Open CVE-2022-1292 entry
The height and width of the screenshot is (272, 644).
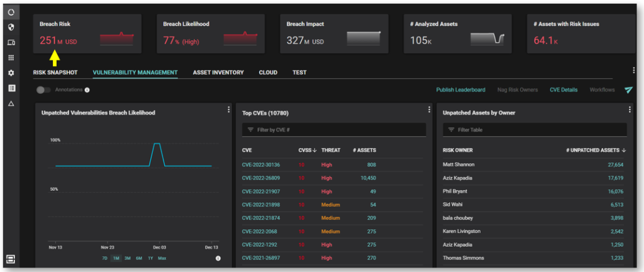[x=259, y=244]
